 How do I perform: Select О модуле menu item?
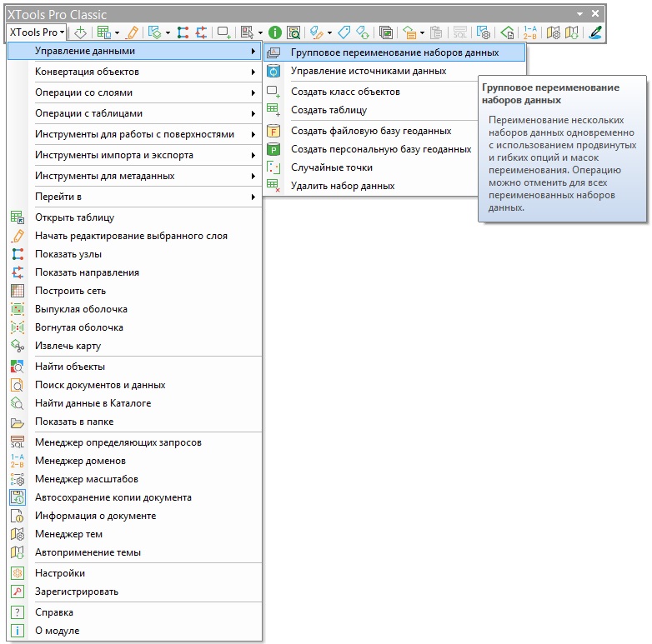135,631
